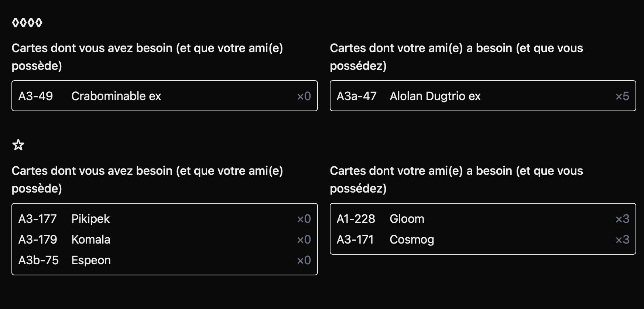644x309 pixels.
Task: Click card number A3-179
Action: [x=38, y=240]
